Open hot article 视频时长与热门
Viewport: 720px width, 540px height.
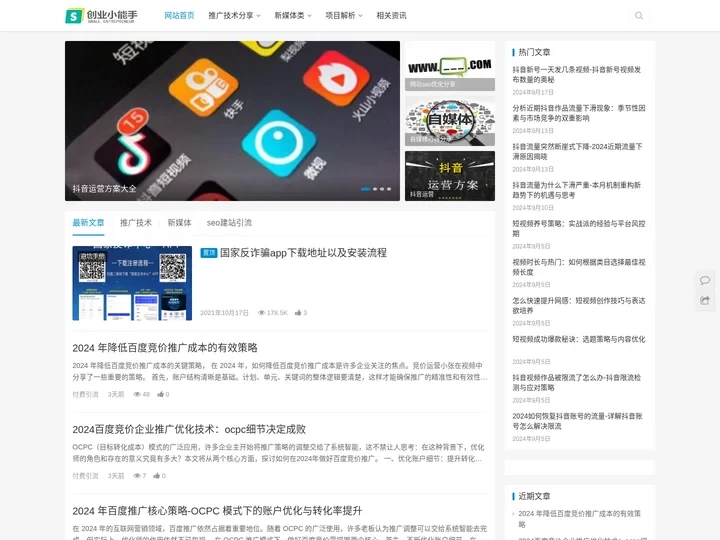tap(579, 267)
